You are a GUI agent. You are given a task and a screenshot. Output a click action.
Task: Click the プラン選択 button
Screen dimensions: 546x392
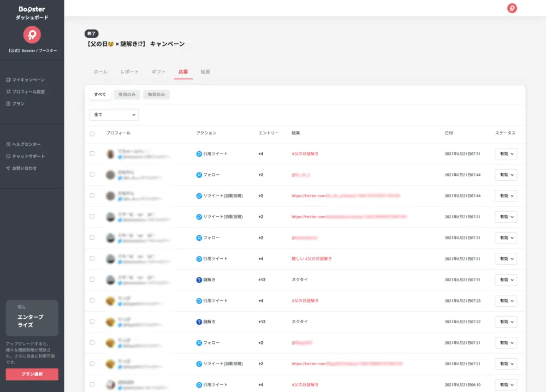32,374
